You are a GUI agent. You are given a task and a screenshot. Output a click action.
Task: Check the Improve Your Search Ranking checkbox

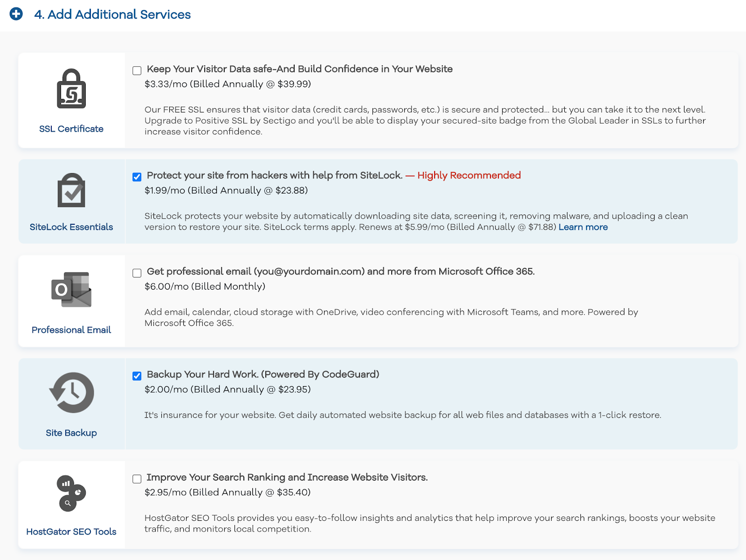pos(137,479)
